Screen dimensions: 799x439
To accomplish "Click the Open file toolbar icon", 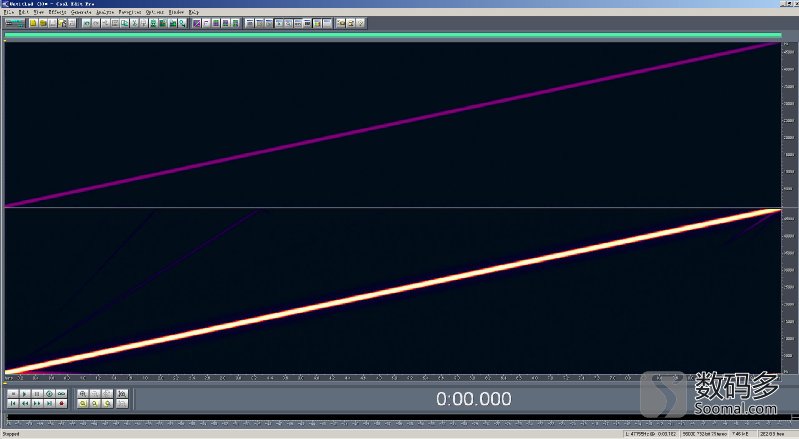I will click(x=43, y=23).
